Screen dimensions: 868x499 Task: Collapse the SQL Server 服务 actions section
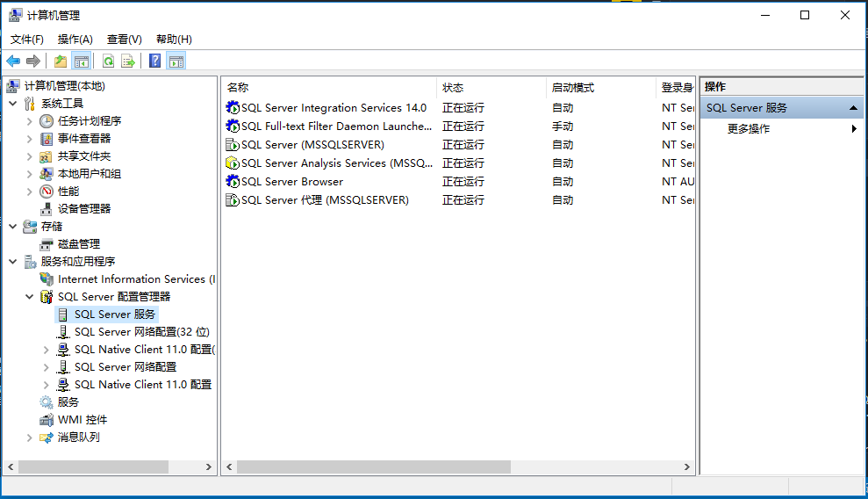pyautogui.click(x=853, y=108)
